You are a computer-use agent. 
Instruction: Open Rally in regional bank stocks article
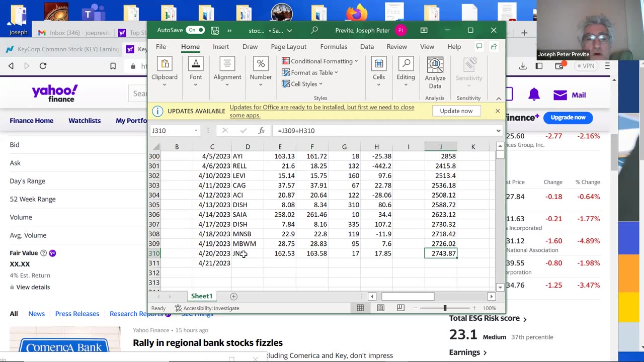208,343
